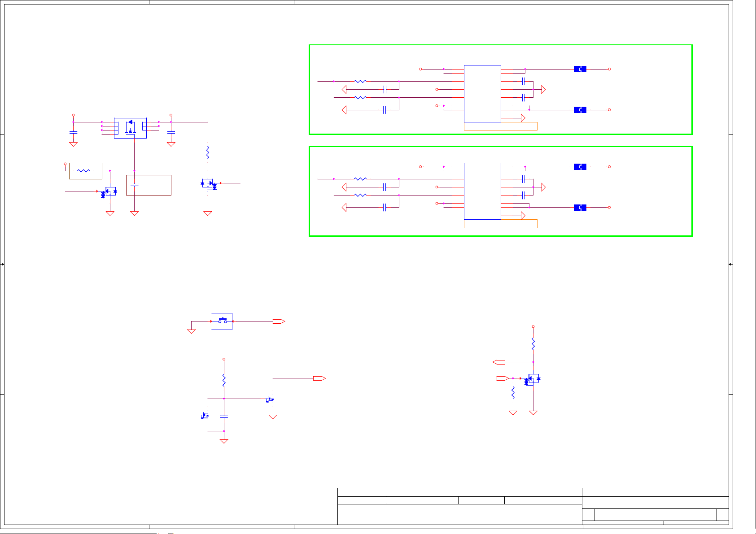Select the small MOSFET with the long left input wire

click(x=205, y=416)
